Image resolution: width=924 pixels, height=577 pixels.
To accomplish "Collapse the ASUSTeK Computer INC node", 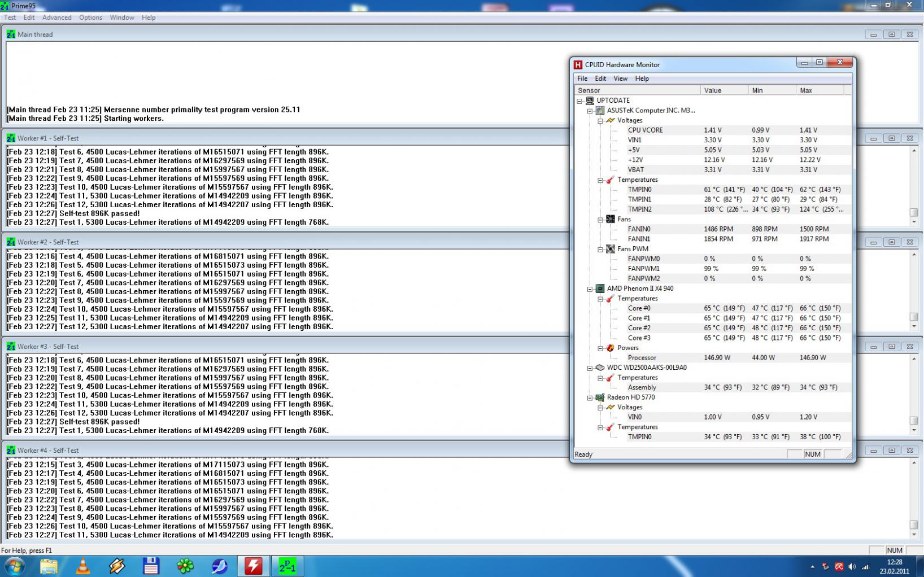I will [x=590, y=111].
